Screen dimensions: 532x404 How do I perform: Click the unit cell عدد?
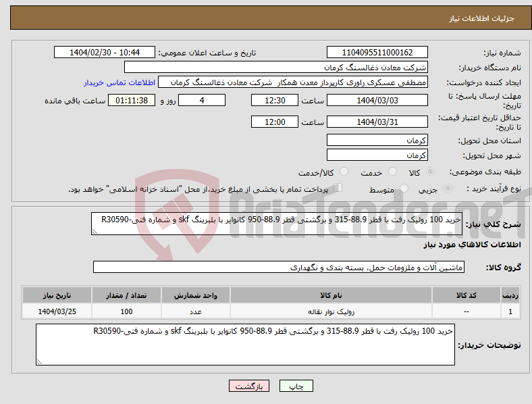[x=196, y=311]
